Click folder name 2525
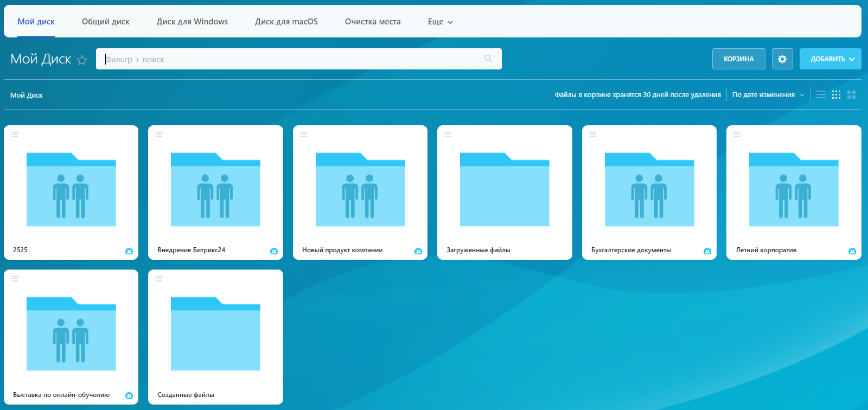This screenshot has height=410, width=868. 20,250
